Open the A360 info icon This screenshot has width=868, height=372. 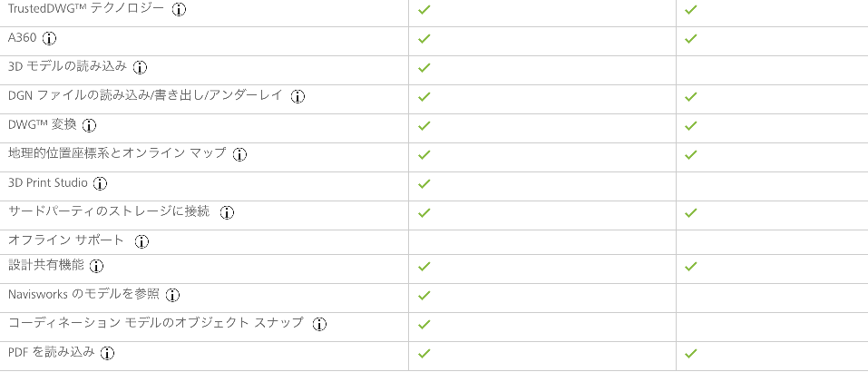[x=50, y=39]
